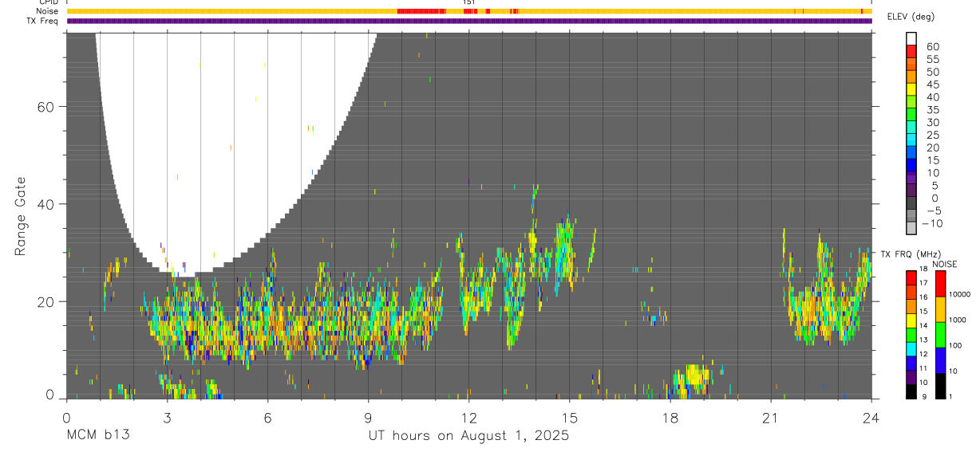The width and height of the screenshot is (980, 452).
Task: Click the 'MCM b13' radar beam label
Action: coord(98,436)
